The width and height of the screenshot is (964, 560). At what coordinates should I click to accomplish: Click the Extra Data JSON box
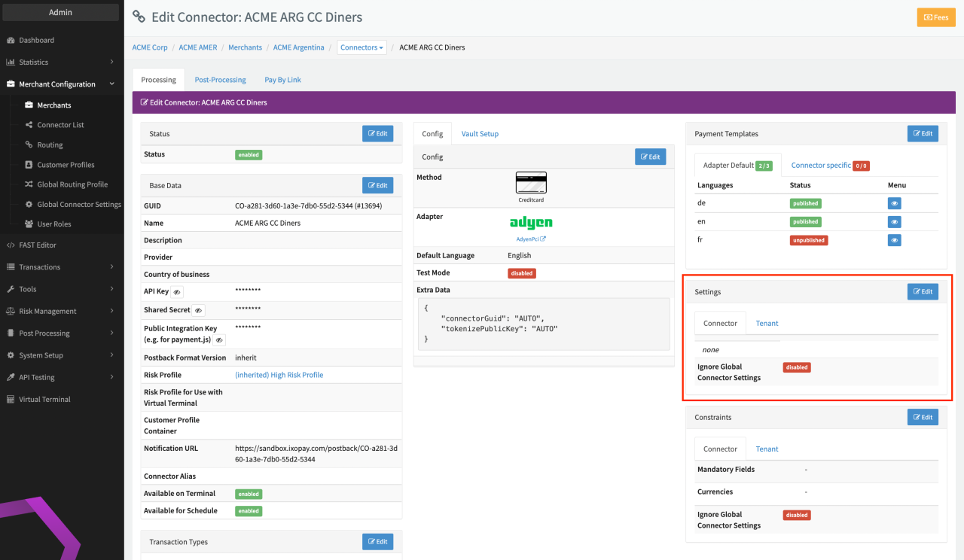(x=543, y=324)
